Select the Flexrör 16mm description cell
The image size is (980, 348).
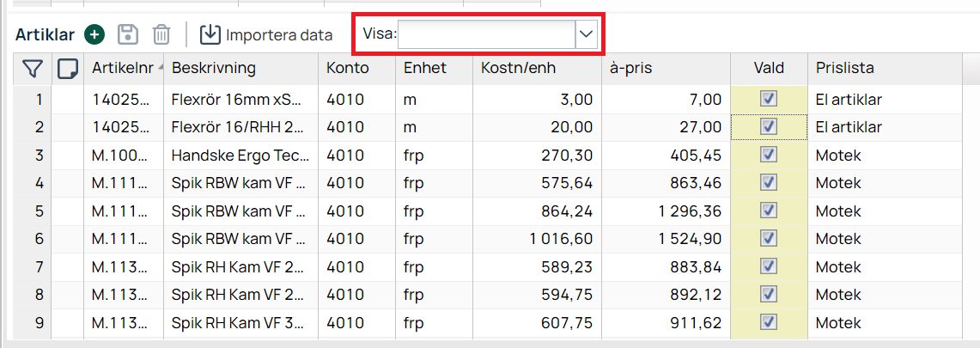(x=240, y=100)
